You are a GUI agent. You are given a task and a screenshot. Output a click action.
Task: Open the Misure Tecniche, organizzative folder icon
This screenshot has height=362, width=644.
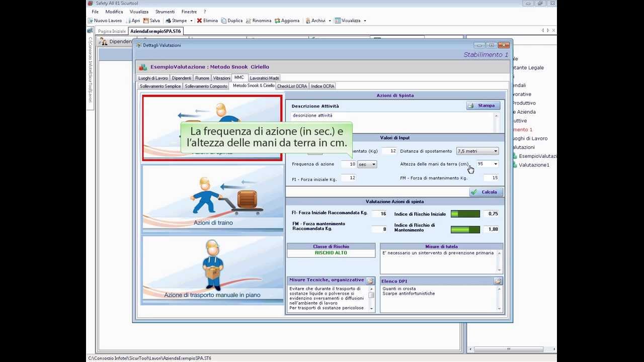click(x=370, y=281)
